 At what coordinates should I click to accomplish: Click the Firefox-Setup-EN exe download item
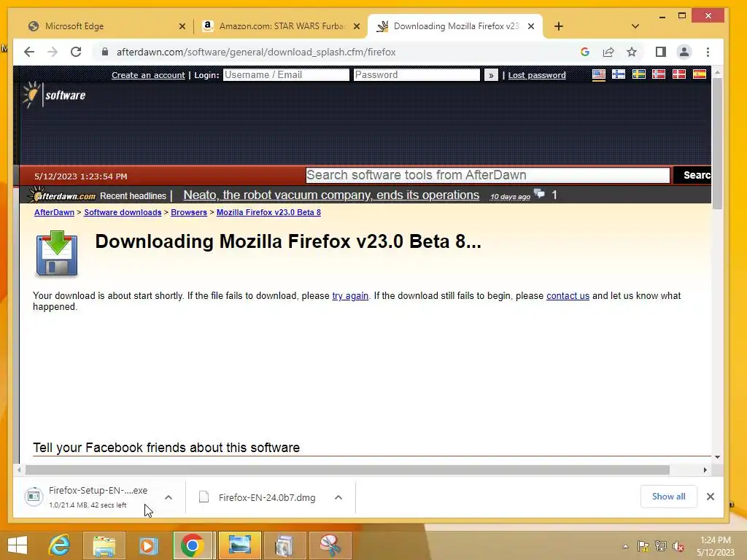[x=88, y=497]
